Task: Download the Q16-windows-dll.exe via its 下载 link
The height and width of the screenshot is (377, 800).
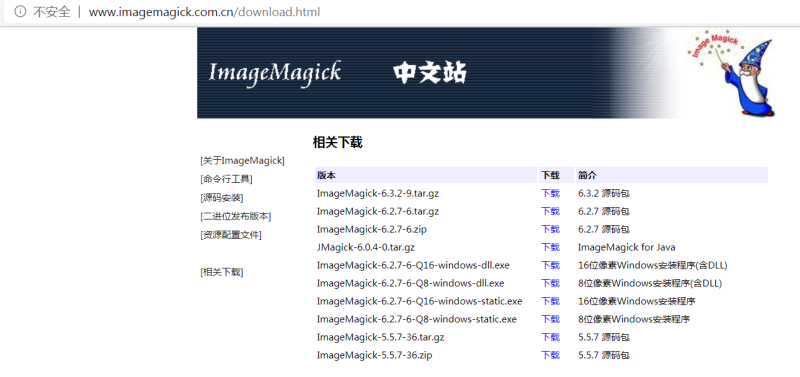Action: coord(551,265)
